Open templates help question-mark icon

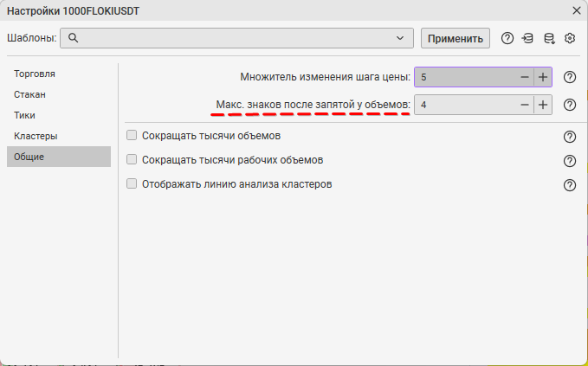pos(507,38)
